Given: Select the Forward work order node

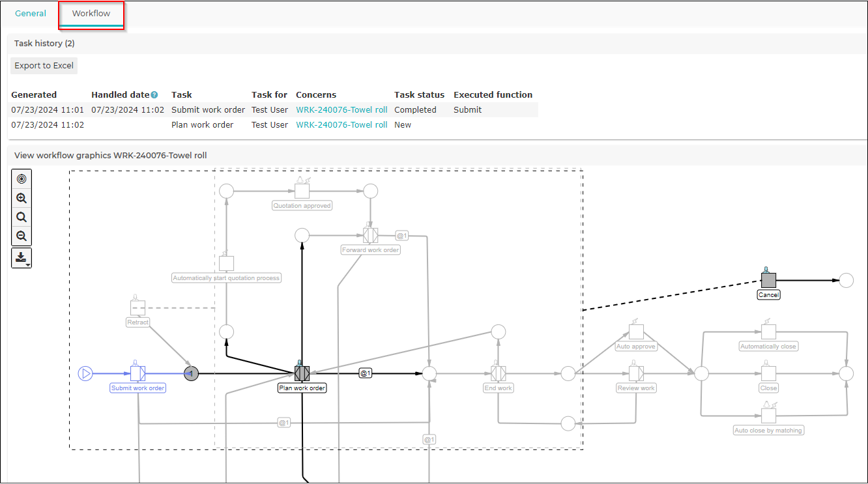Looking at the screenshot, I should [x=370, y=235].
